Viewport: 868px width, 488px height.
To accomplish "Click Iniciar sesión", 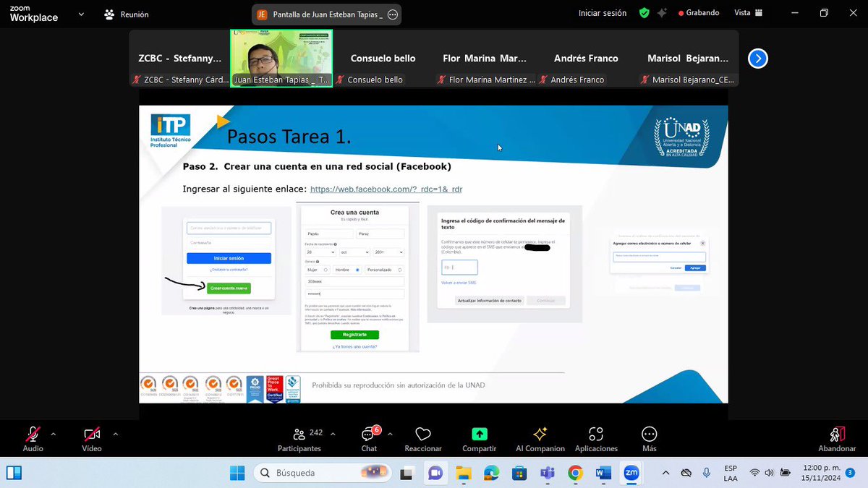I will (603, 13).
